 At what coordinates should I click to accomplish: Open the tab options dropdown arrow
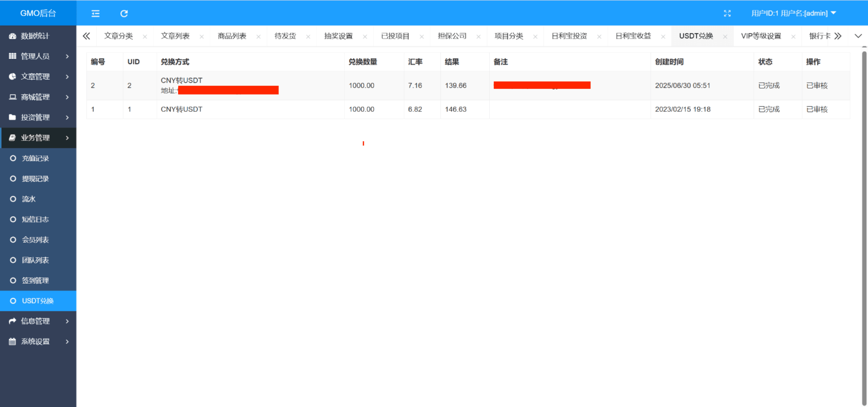(858, 36)
